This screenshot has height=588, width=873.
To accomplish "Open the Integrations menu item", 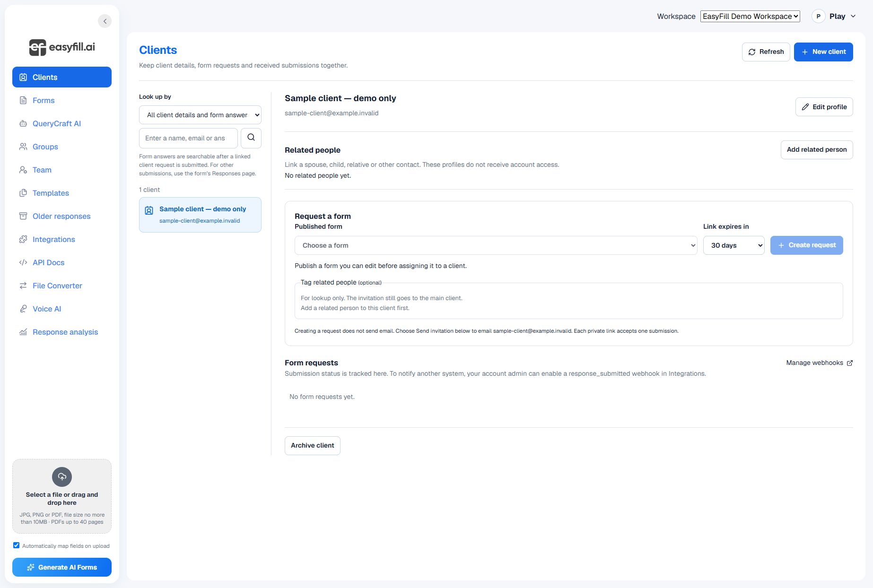I will click(x=62, y=239).
